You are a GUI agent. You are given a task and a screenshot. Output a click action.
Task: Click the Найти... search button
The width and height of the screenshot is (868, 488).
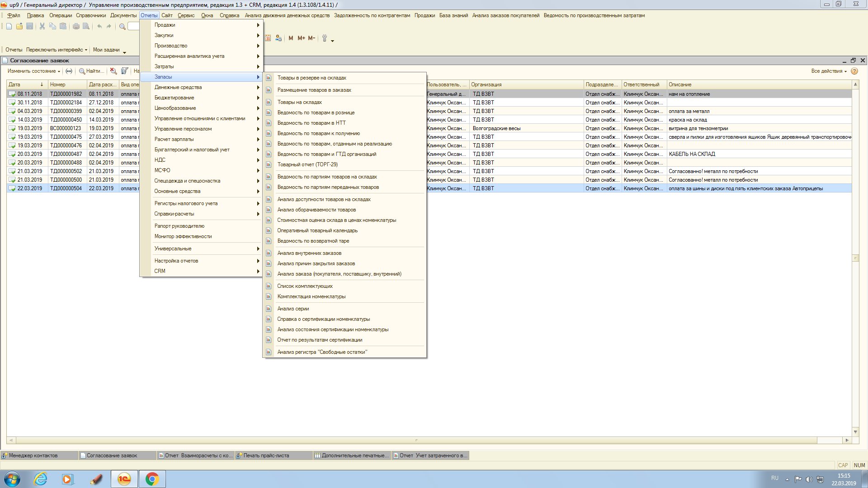point(91,71)
